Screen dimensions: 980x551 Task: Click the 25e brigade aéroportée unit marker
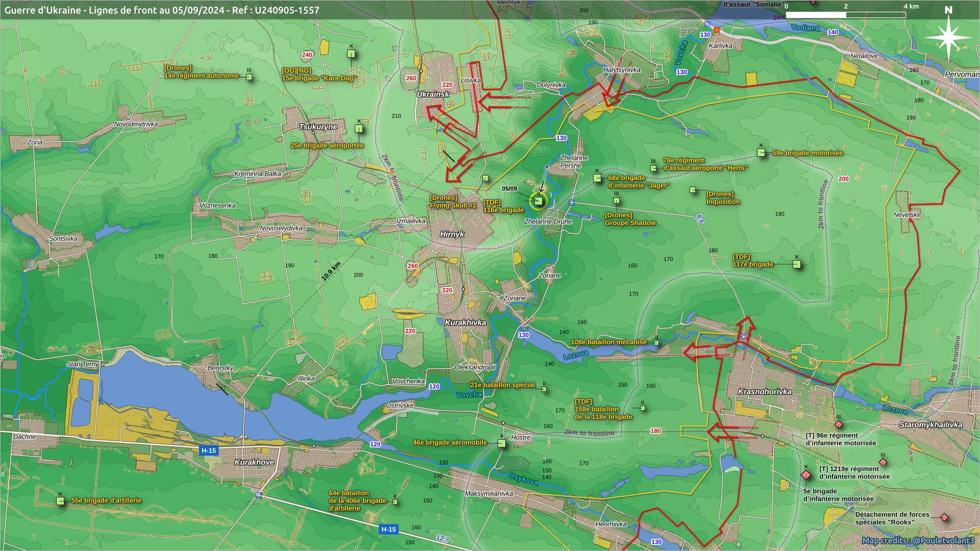(x=359, y=129)
